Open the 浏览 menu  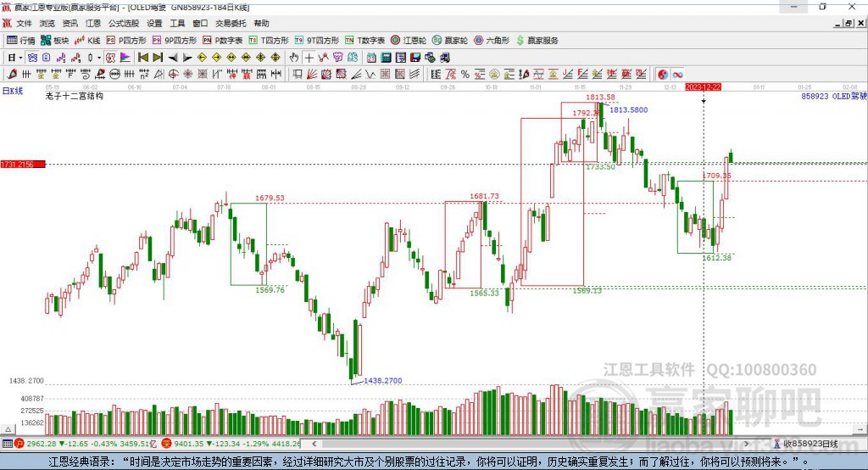pos(47,23)
